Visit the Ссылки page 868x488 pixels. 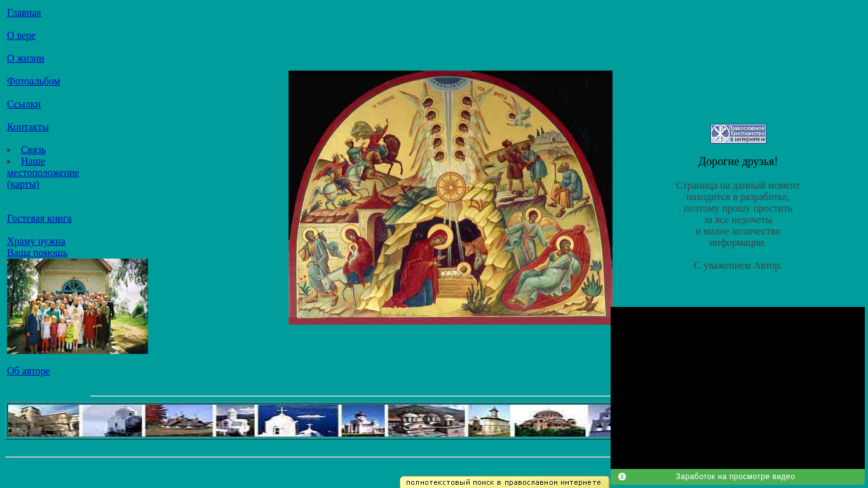tap(24, 104)
